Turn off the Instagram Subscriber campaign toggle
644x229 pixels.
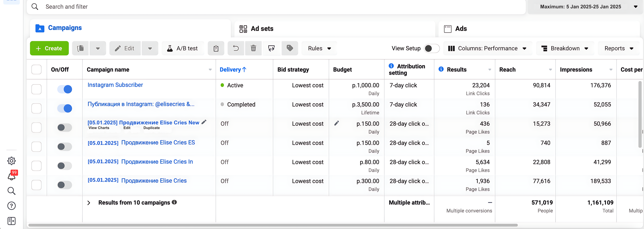(65, 89)
